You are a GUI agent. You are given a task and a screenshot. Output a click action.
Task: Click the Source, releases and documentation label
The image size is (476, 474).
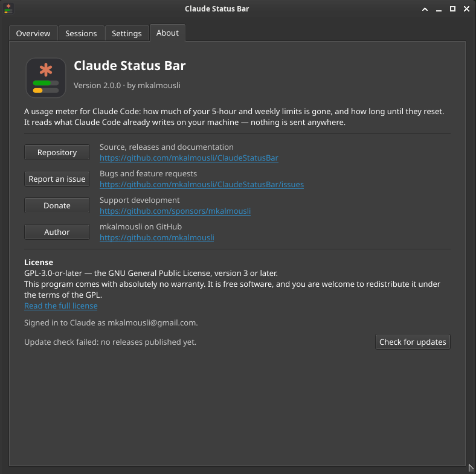point(166,147)
